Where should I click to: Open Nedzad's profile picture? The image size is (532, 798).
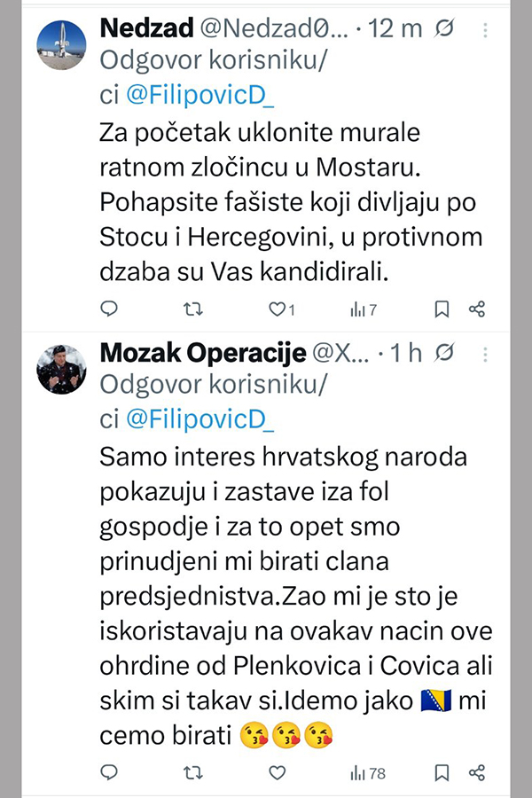pos(61,45)
